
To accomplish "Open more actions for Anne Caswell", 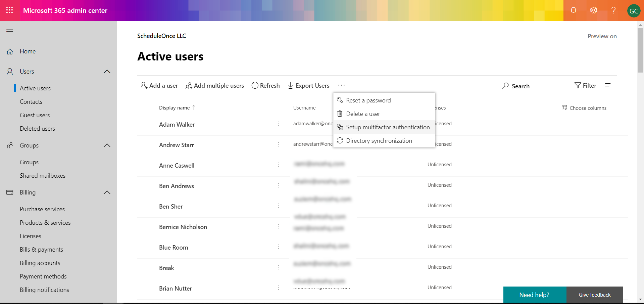I will 279,165.
